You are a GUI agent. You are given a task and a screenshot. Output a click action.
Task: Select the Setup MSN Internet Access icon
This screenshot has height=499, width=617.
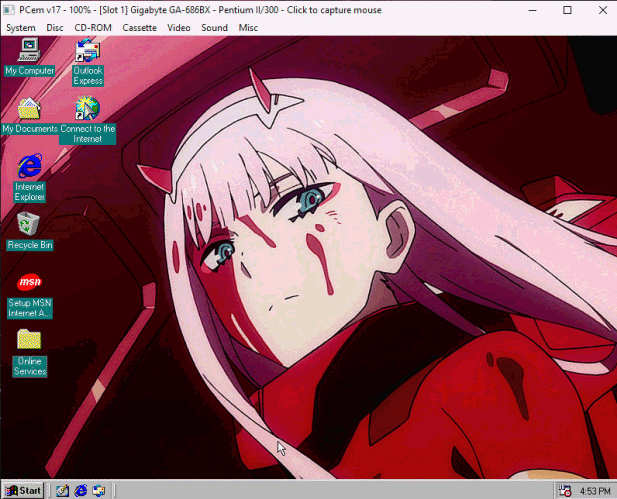point(30,282)
